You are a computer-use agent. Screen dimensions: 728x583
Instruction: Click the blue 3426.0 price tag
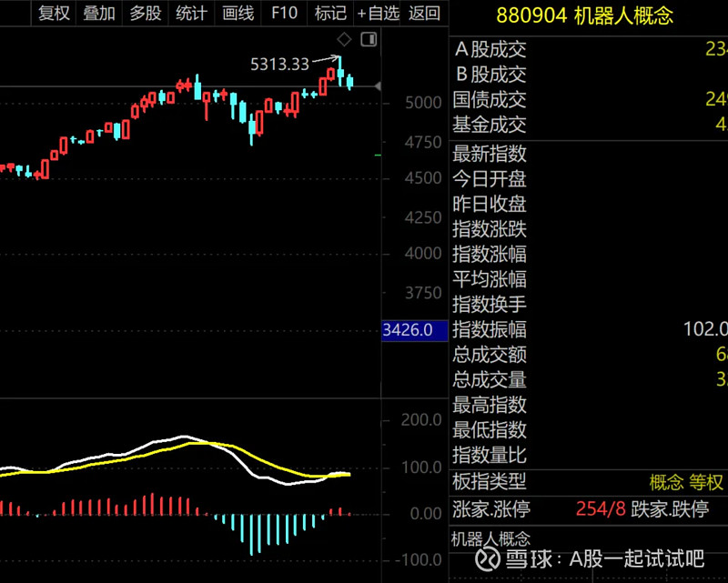coord(415,330)
